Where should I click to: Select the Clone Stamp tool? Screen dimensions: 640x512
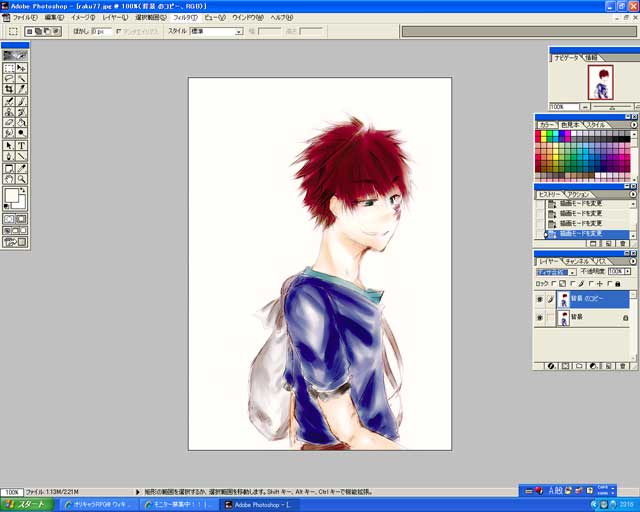tap(9, 111)
